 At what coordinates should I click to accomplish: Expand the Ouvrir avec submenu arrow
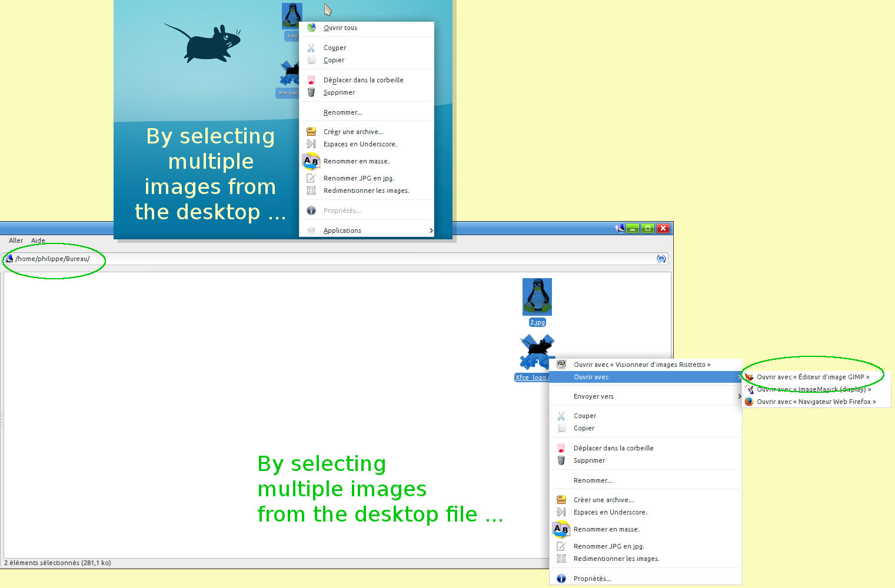tap(740, 377)
